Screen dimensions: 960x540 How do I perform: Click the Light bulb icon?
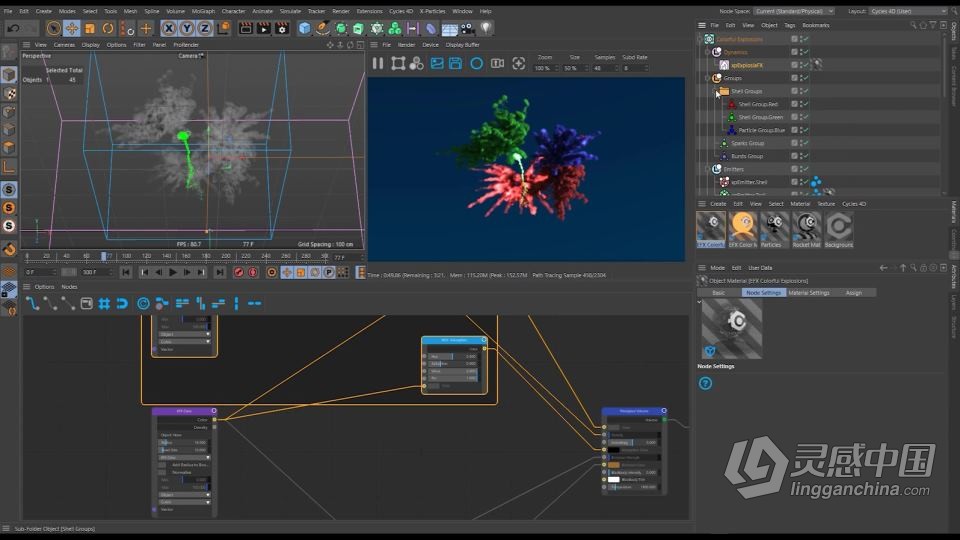[486, 28]
